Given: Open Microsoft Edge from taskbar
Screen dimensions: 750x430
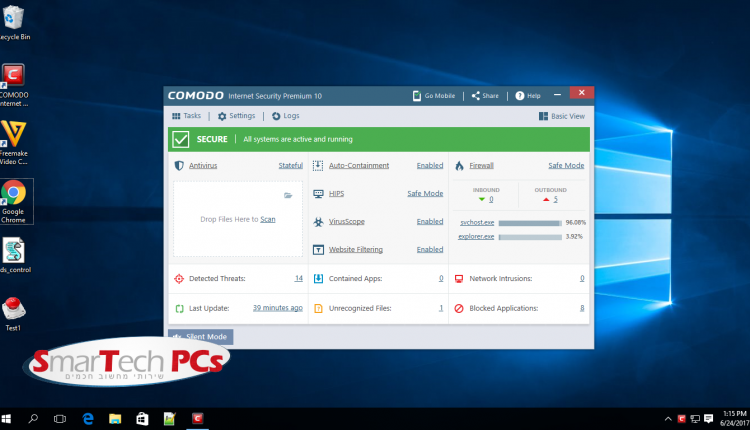Looking at the screenshot, I should tap(88, 419).
